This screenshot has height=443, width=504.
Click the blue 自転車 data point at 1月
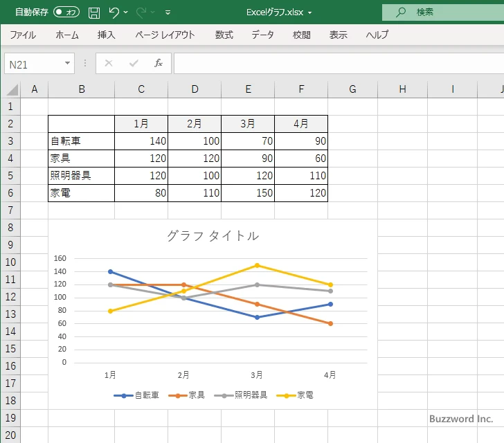point(111,272)
